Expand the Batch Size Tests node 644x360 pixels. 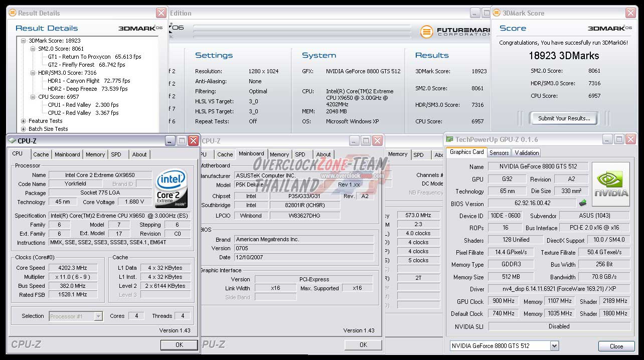pyautogui.click(x=24, y=129)
